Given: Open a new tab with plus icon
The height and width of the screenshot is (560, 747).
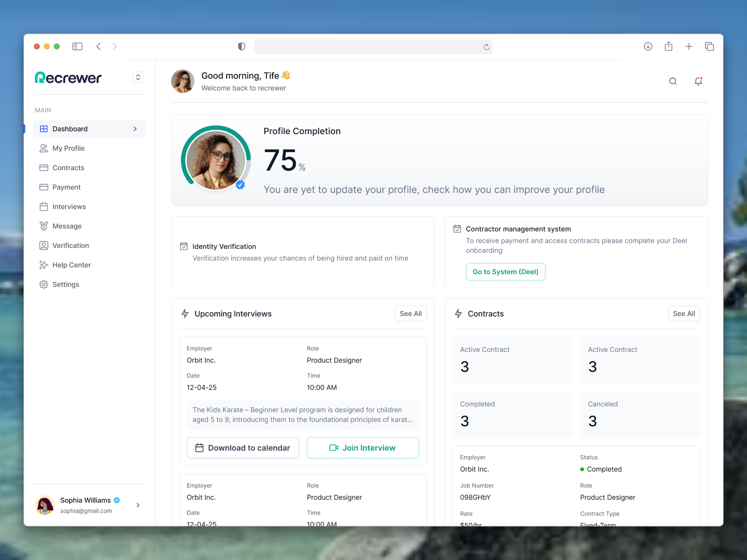Looking at the screenshot, I should click(689, 47).
